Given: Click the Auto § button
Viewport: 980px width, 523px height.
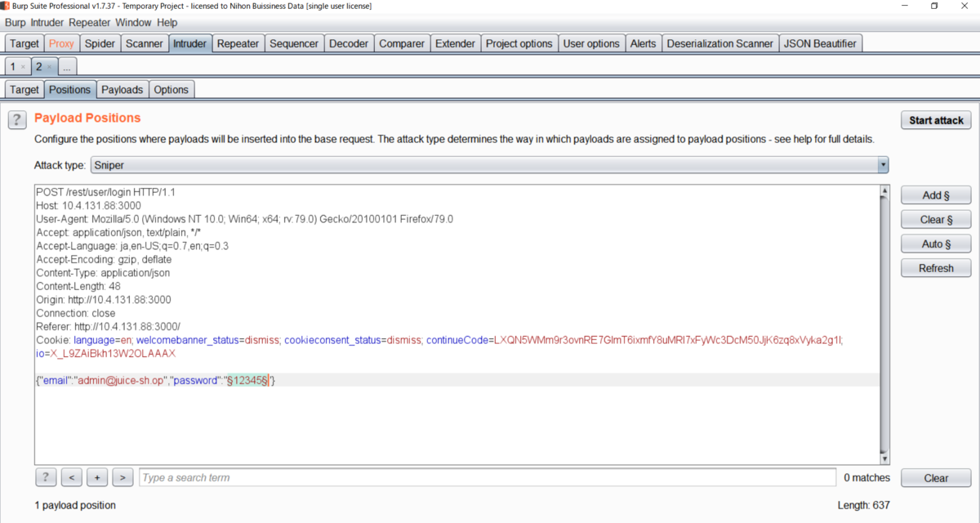Looking at the screenshot, I should tap(936, 244).
